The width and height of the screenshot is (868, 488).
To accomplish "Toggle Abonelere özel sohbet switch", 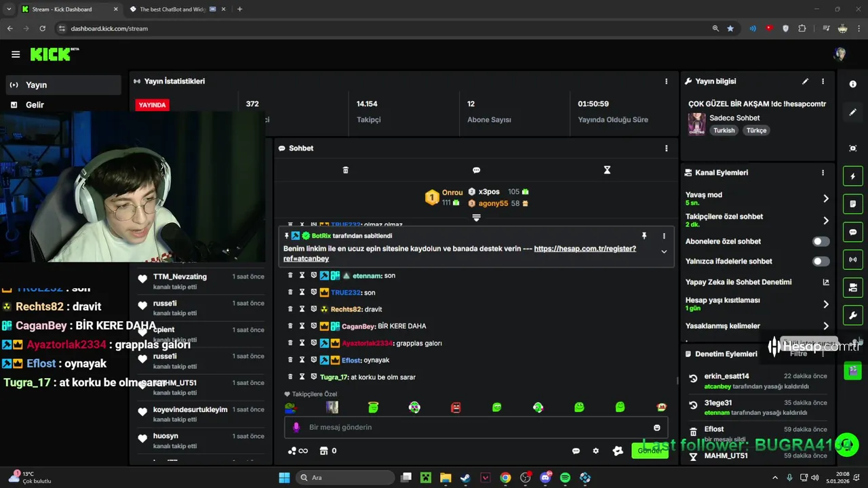I will coord(821,241).
